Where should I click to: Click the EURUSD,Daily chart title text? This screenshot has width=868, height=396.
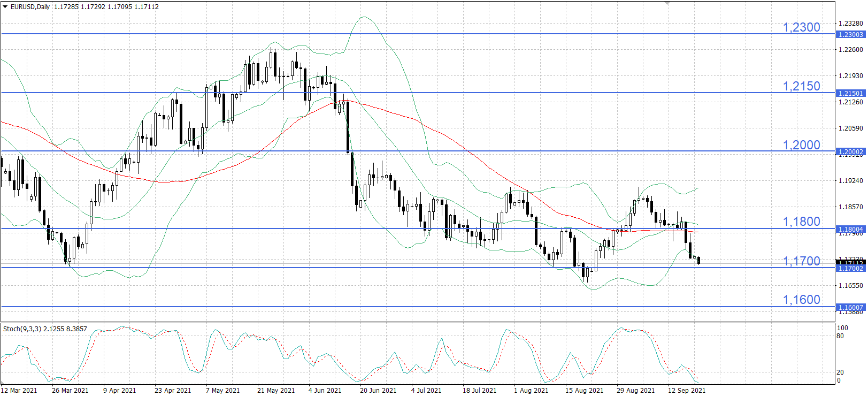pos(30,7)
